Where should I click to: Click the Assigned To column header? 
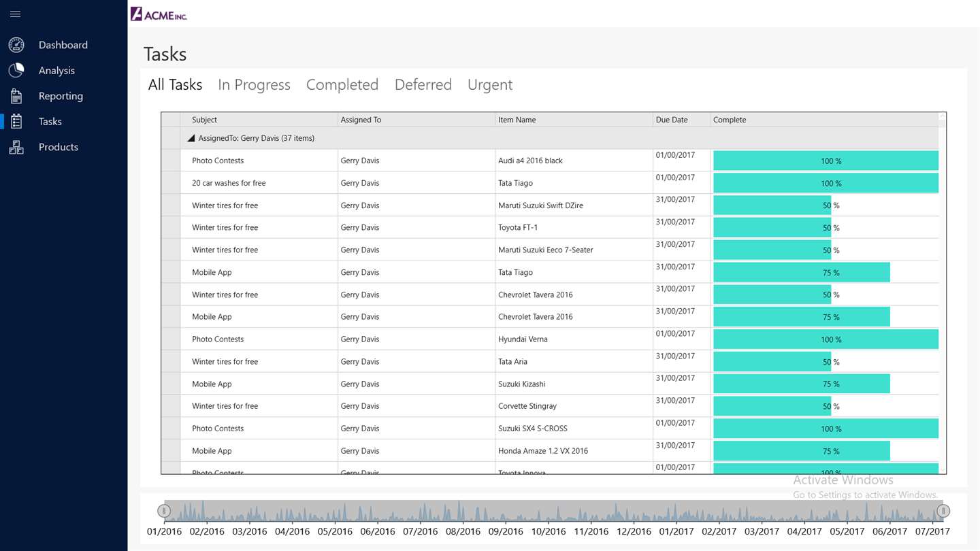(x=416, y=120)
